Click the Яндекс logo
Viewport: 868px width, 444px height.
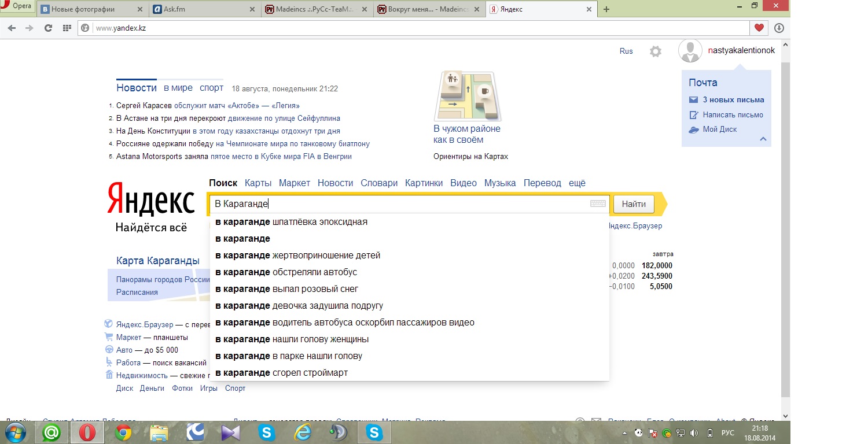coord(151,199)
